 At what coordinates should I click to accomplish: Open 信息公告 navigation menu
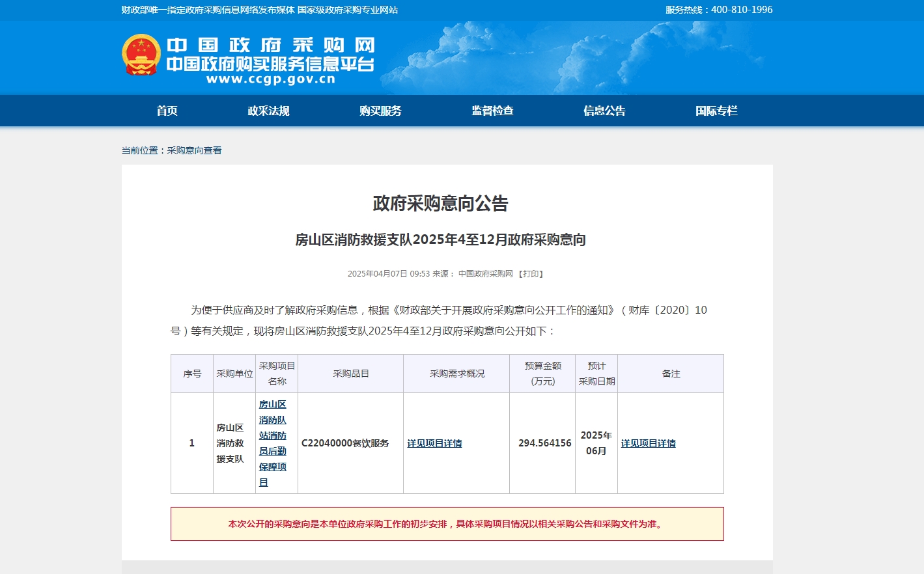(x=604, y=111)
